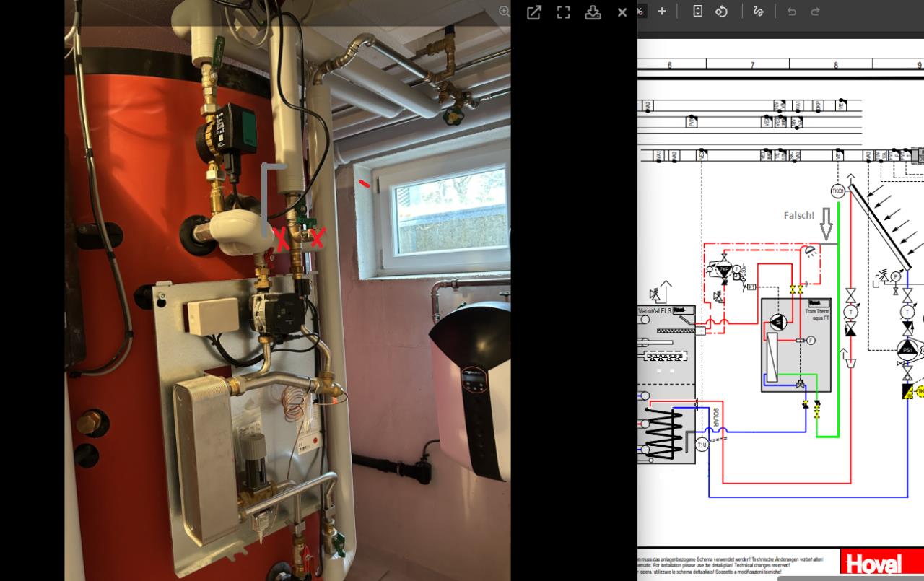Undo the last PDF annotation
924x581 pixels.
pyautogui.click(x=792, y=12)
